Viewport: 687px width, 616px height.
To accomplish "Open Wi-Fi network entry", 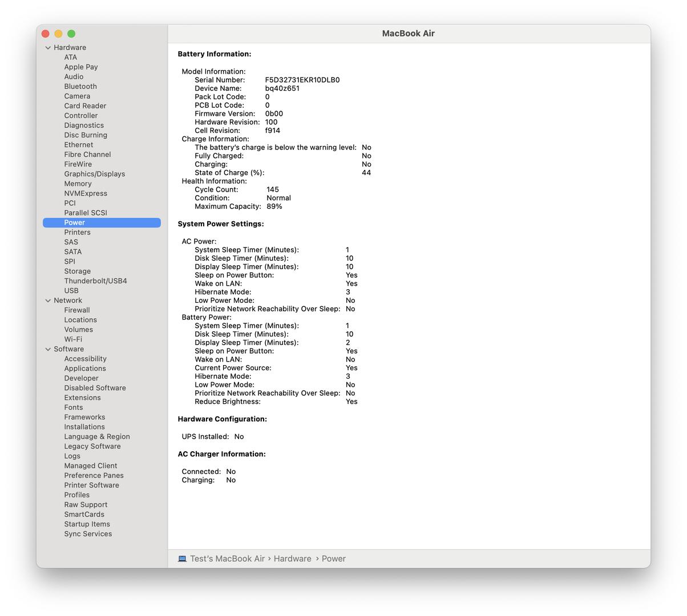I will coord(73,339).
